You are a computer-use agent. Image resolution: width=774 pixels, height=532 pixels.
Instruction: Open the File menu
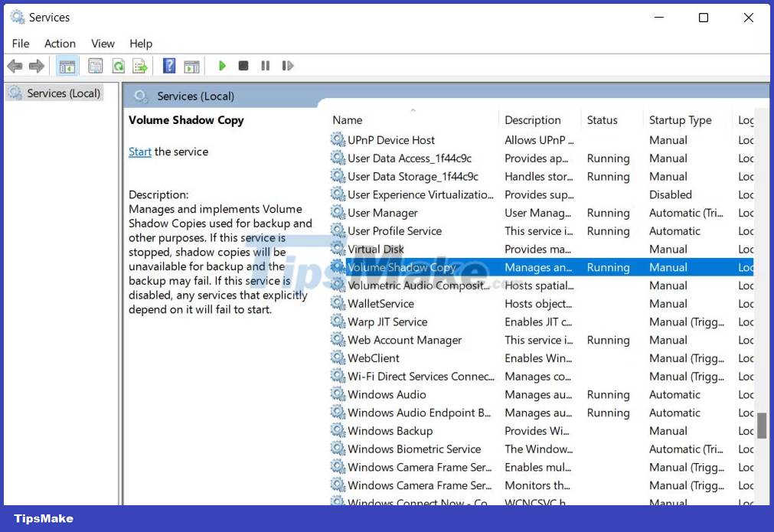[x=20, y=44]
